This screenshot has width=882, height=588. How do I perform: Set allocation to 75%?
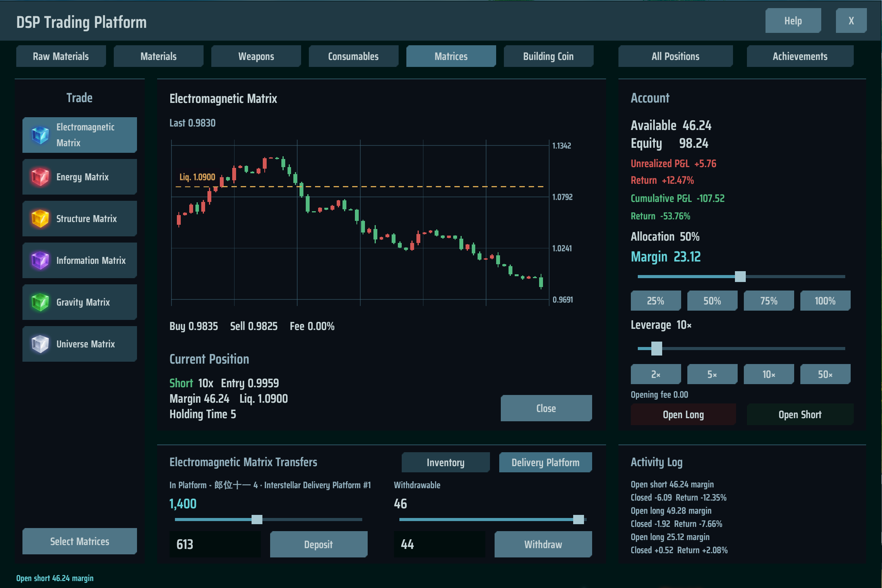[769, 301]
